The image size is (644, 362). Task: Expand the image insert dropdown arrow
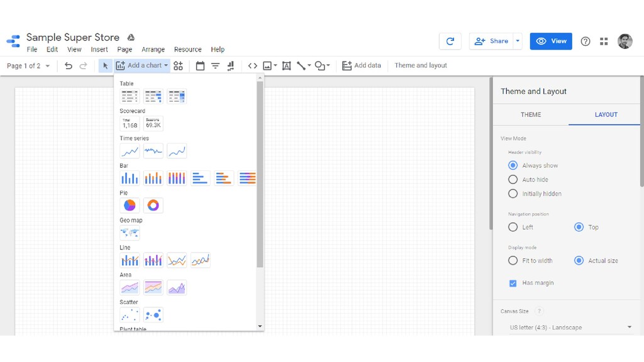pos(275,65)
